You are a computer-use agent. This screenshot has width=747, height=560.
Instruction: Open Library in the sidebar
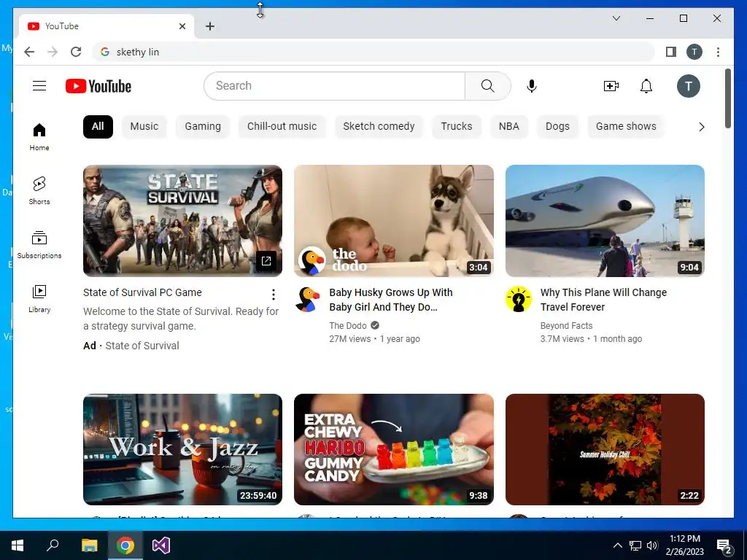click(x=39, y=298)
